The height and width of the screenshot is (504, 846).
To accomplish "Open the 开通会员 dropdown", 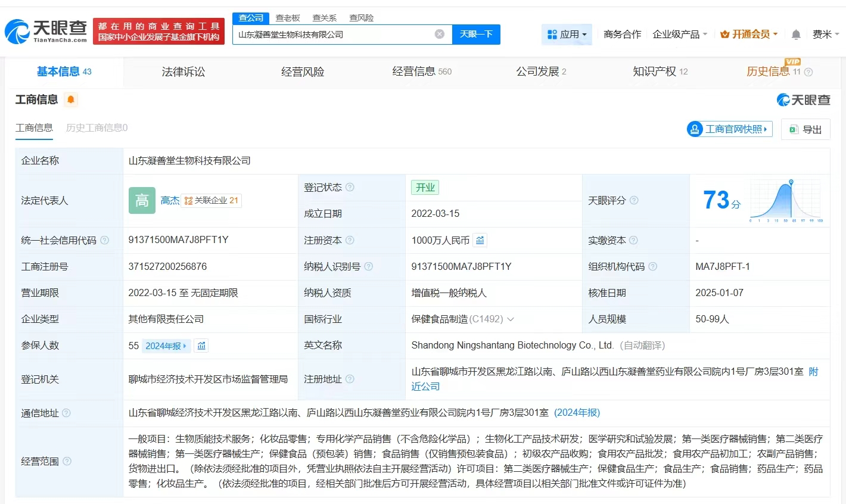I will tap(749, 35).
